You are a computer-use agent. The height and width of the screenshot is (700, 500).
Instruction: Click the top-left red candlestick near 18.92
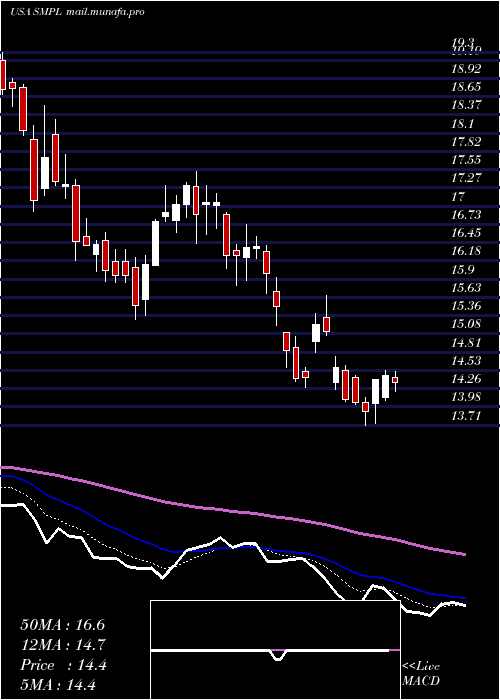3,75
